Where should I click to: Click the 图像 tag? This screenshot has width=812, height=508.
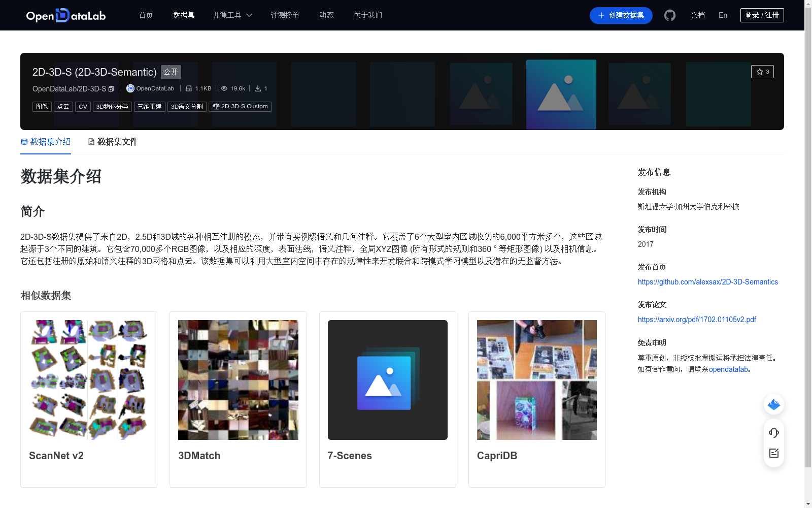coord(42,107)
